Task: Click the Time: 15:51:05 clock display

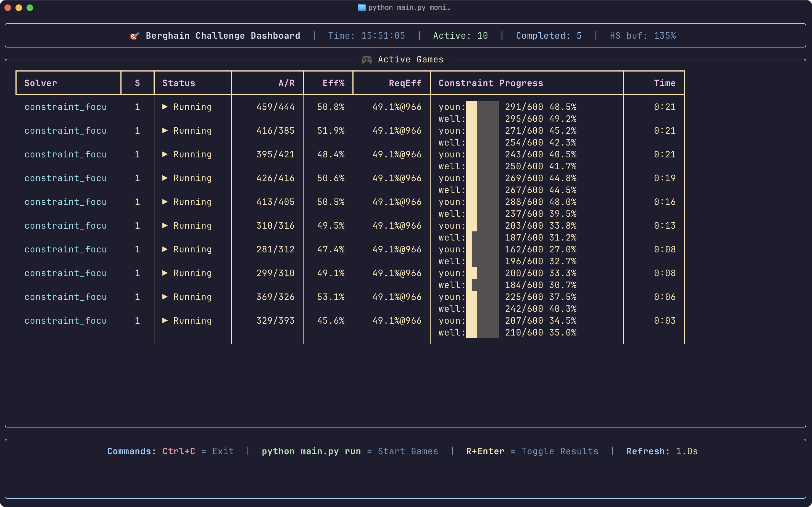Action: 367,36
